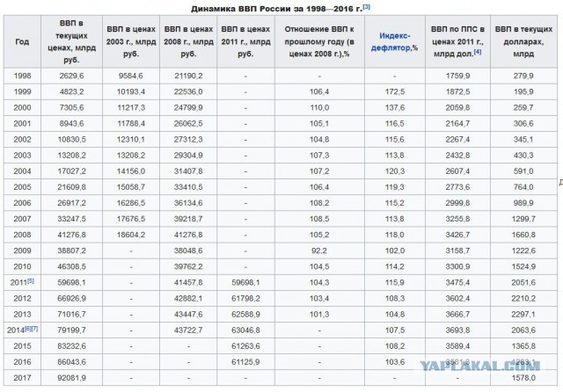The height and width of the screenshot is (392, 563).
Task: Select the value 15058,7 cell
Action: pyautogui.click(x=131, y=187)
